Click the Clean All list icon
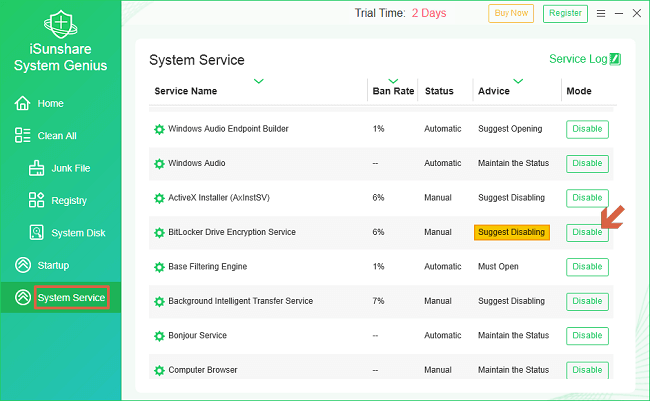 pos(22,135)
